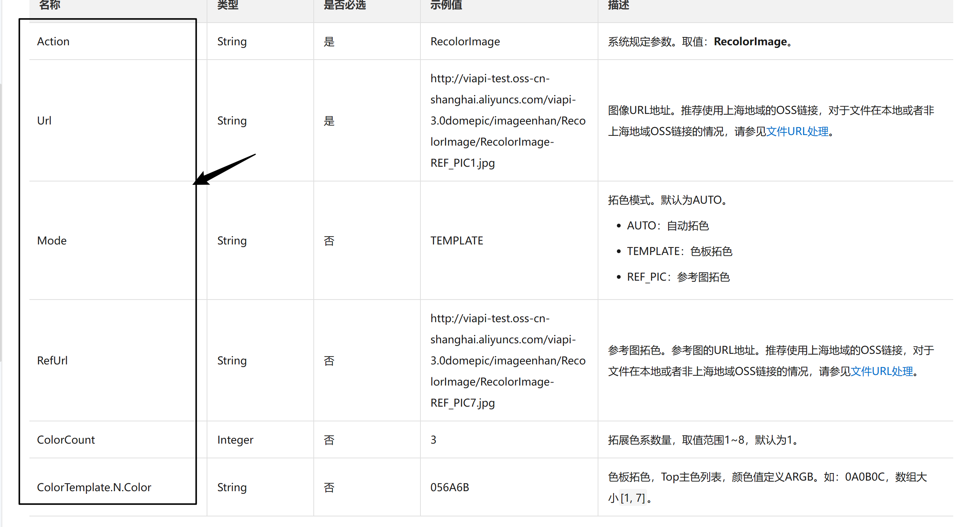Click the String type in RefUrl row
Screen dimensions: 980x527
click(x=232, y=360)
